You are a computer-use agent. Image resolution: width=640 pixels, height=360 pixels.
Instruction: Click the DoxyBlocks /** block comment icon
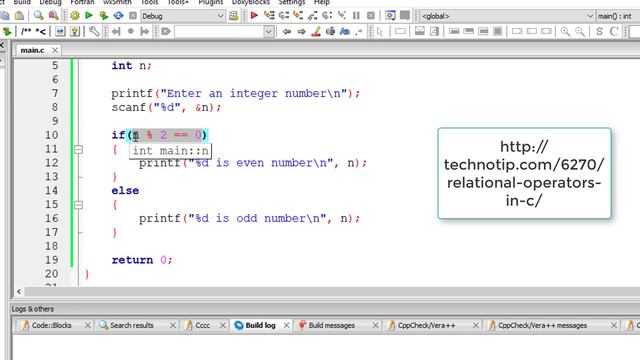coord(26,31)
